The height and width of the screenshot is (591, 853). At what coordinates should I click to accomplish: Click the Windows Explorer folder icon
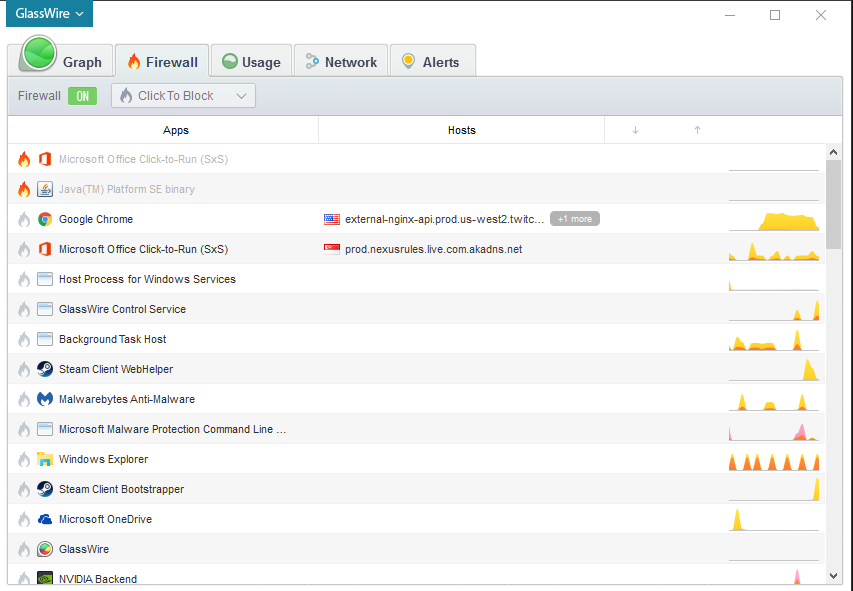point(45,459)
